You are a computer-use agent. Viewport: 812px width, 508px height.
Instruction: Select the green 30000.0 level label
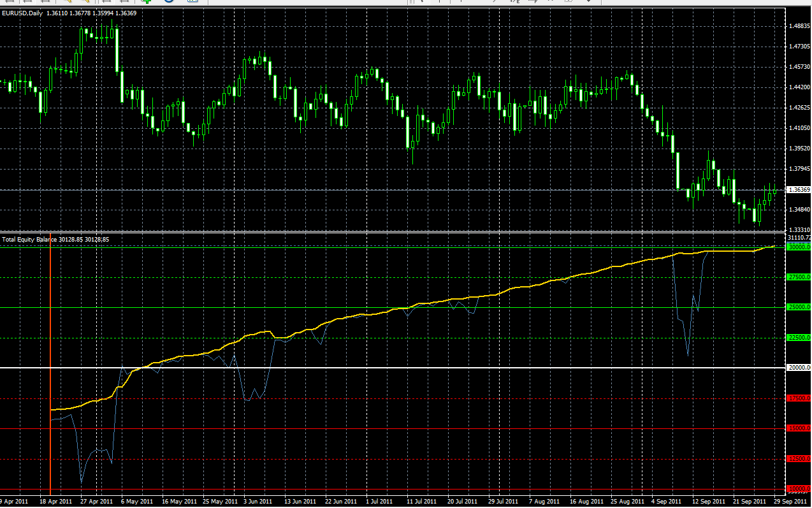799,247
